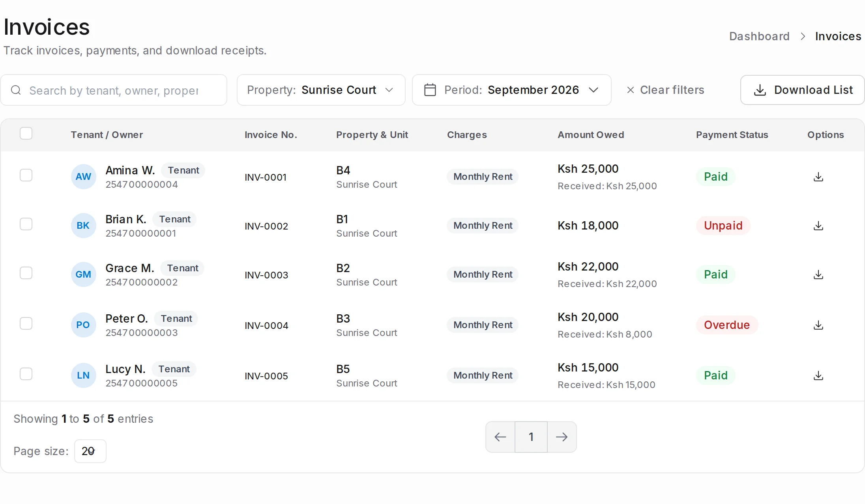
Task: Download invoice INV-0002 for Brian K.
Action: 818,226
